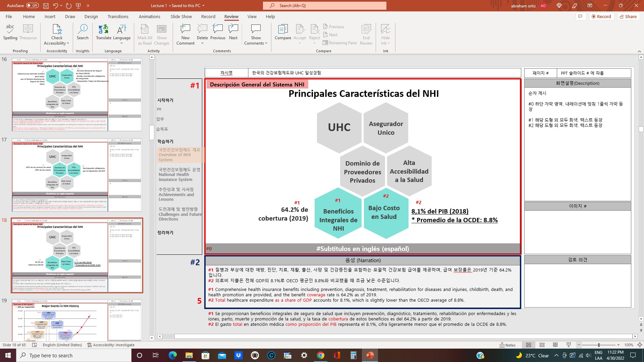Select the Review ribbon tab

pyautogui.click(x=230, y=16)
